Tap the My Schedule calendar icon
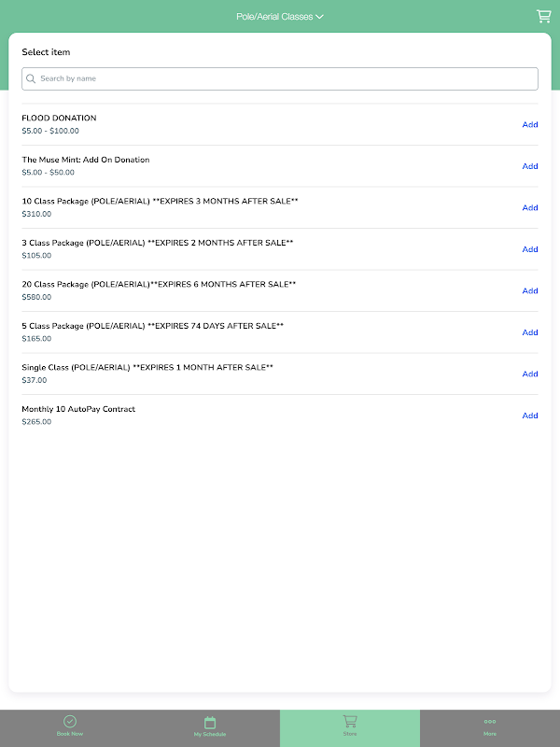This screenshot has width=560, height=747. [x=210, y=722]
